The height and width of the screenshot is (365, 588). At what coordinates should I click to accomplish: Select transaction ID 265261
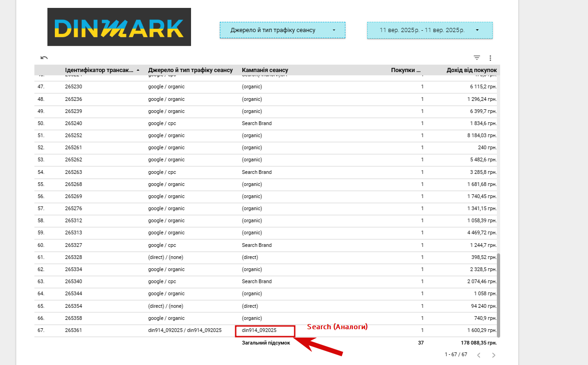pos(73,147)
